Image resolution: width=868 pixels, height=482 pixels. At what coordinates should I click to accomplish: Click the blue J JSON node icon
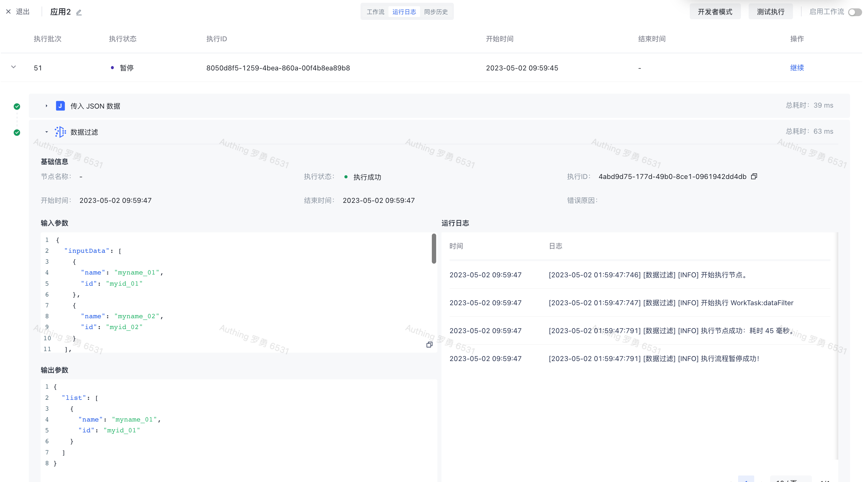coord(60,106)
